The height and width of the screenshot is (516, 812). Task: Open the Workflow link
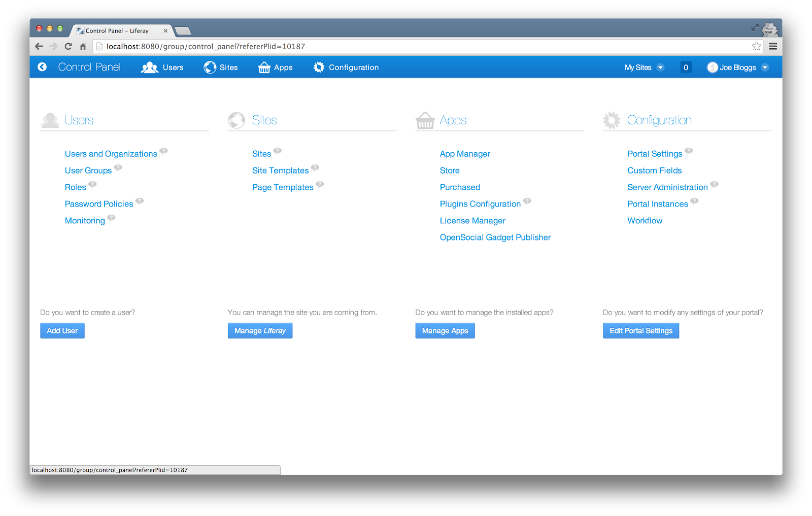[x=645, y=221]
